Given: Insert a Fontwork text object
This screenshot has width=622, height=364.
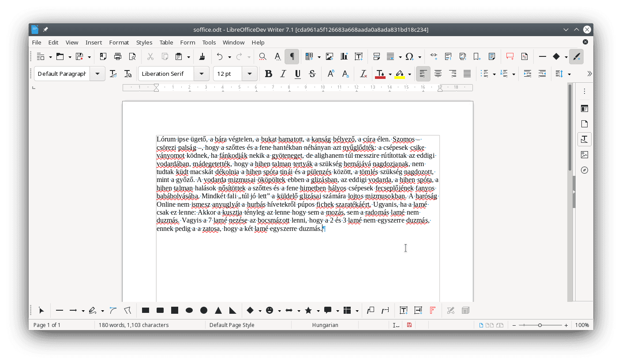Looking at the screenshot, I should [x=433, y=310].
